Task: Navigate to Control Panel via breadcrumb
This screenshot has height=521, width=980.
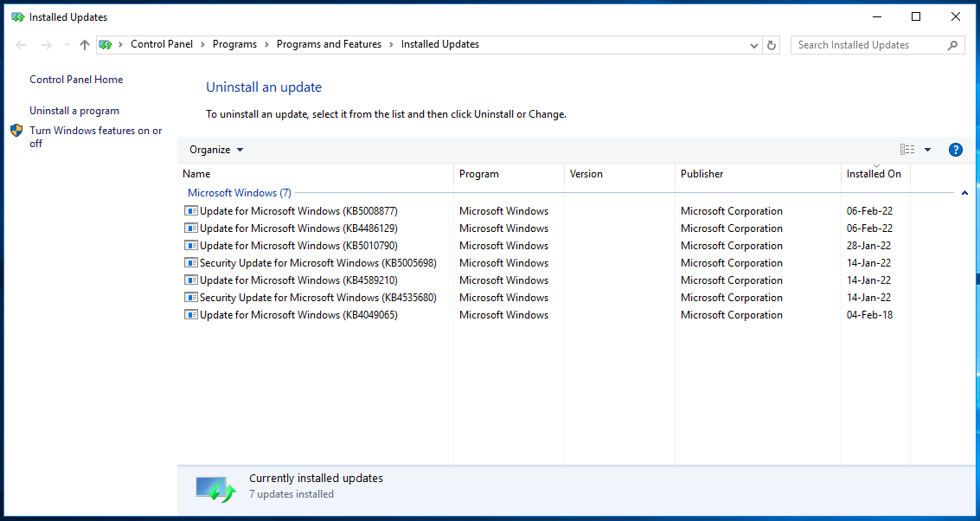Action: (163, 43)
